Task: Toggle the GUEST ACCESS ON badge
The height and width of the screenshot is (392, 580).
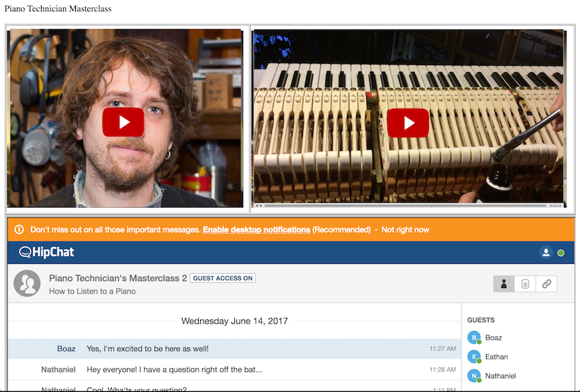Action: tap(223, 278)
